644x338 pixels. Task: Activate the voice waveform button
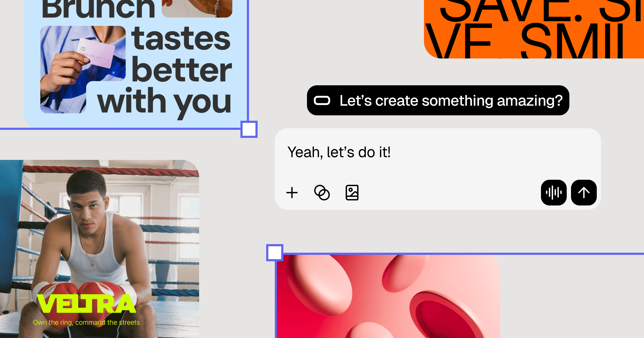pyautogui.click(x=554, y=193)
